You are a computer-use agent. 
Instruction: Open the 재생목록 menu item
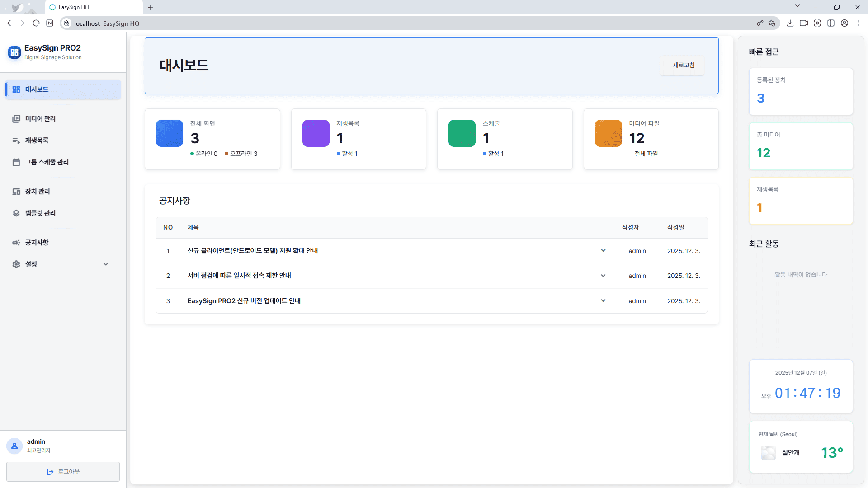point(37,141)
